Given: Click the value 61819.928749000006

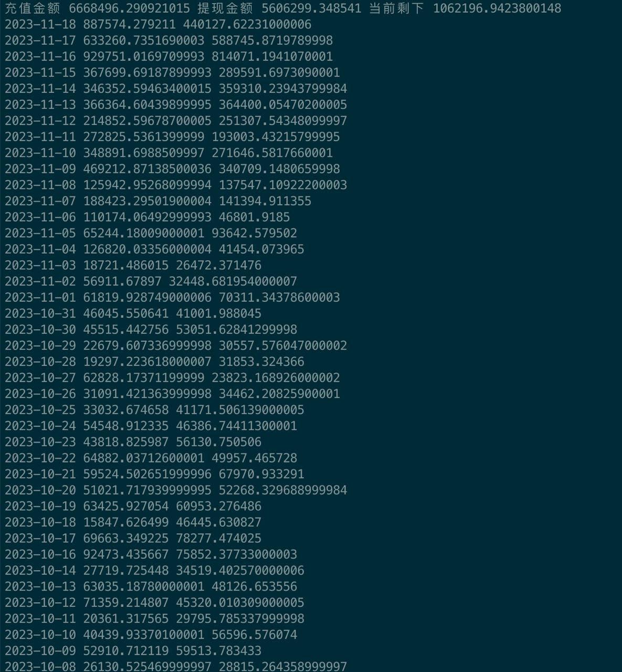Looking at the screenshot, I should [x=147, y=298].
